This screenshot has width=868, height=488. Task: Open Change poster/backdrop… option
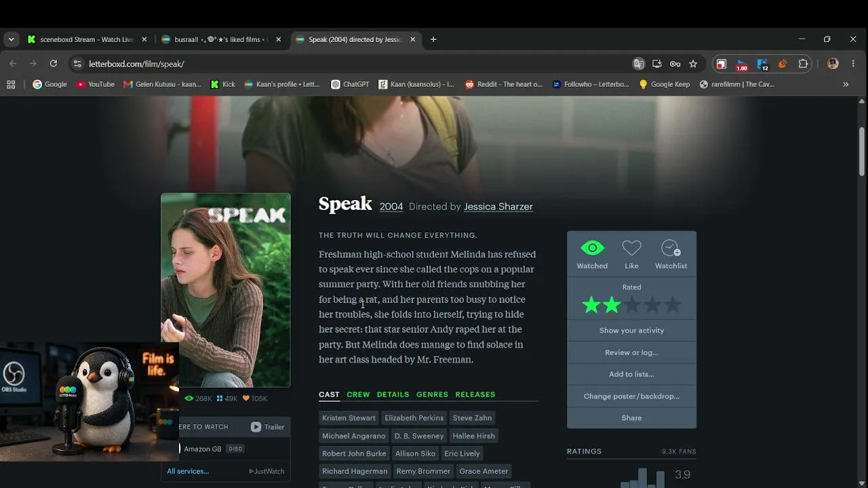(x=631, y=396)
